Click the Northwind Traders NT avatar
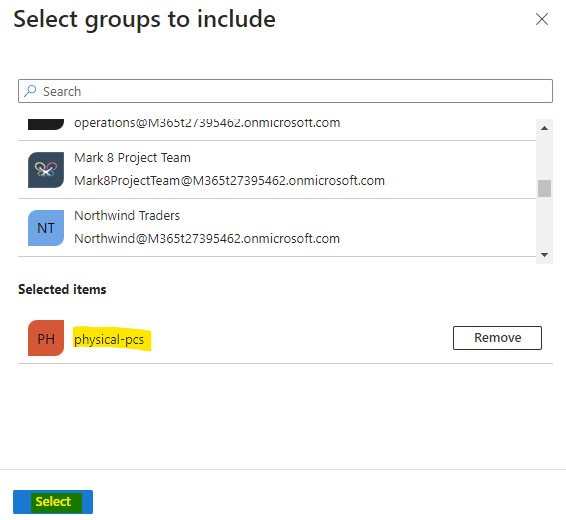566x520 pixels. coord(46,228)
